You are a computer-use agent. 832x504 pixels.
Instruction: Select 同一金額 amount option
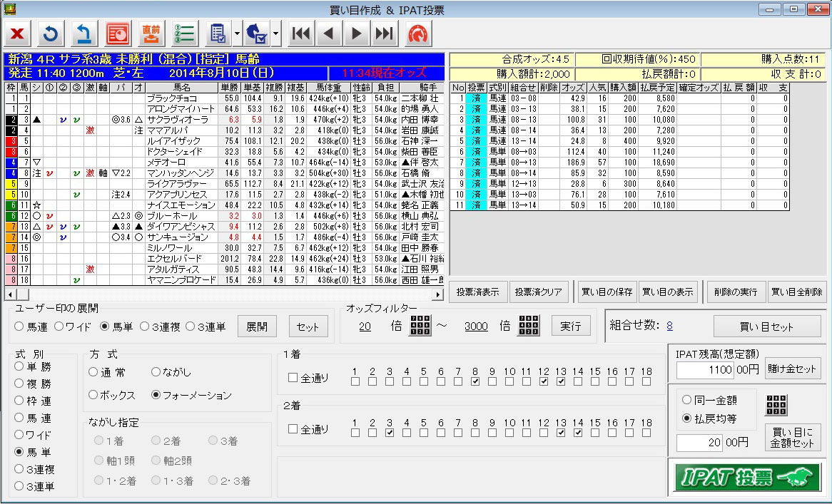click(686, 400)
